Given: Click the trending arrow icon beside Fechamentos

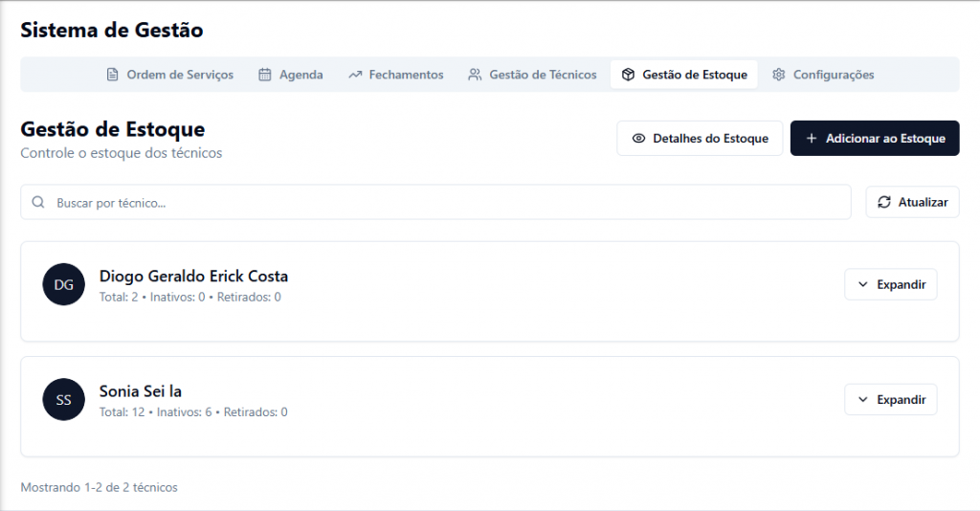Looking at the screenshot, I should point(355,75).
